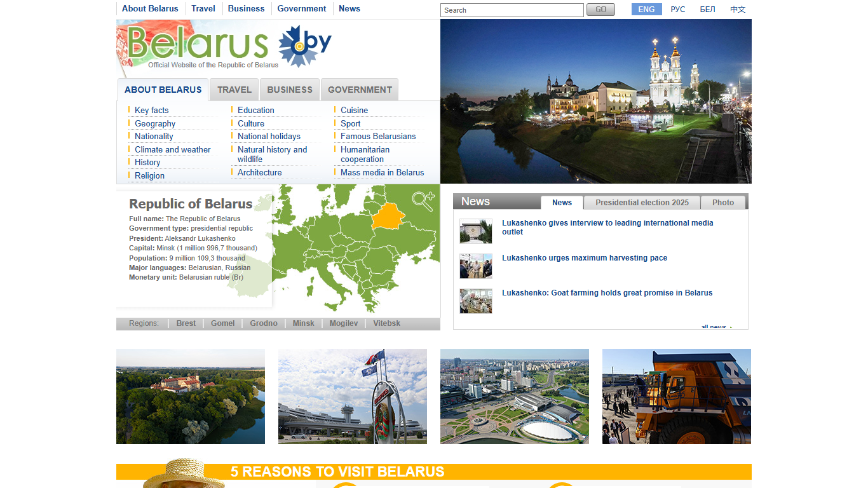Switch to the Photo tab
868x488 pixels.
[723, 203]
